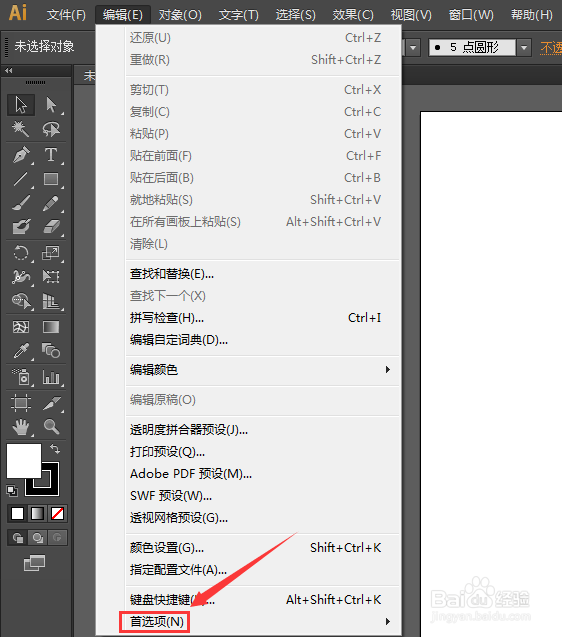Open the 视图(V) menu
Screen dimensions: 562x637
click(x=411, y=15)
